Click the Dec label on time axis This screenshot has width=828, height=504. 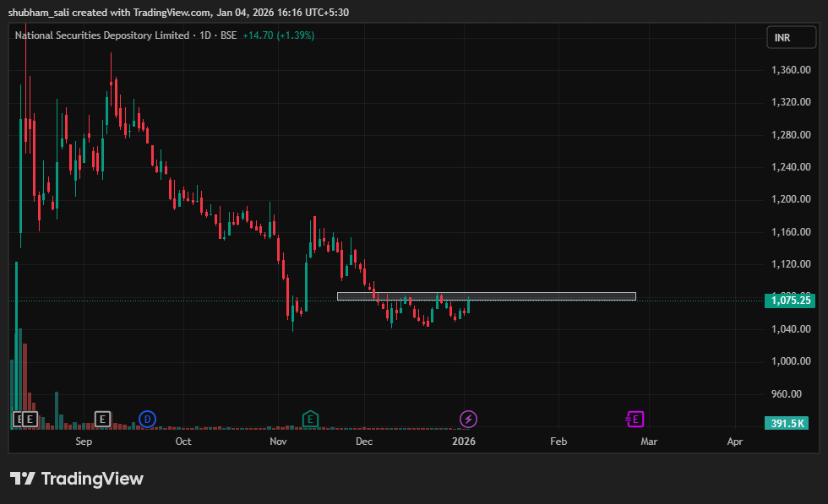pyautogui.click(x=364, y=442)
